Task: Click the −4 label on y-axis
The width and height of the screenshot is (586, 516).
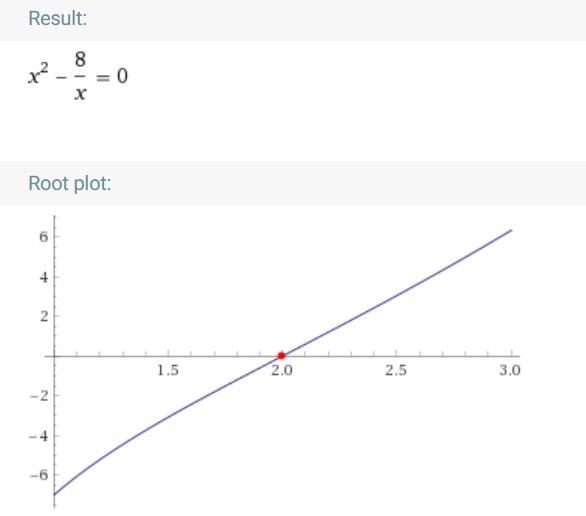Action: pyautogui.click(x=39, y=436)
